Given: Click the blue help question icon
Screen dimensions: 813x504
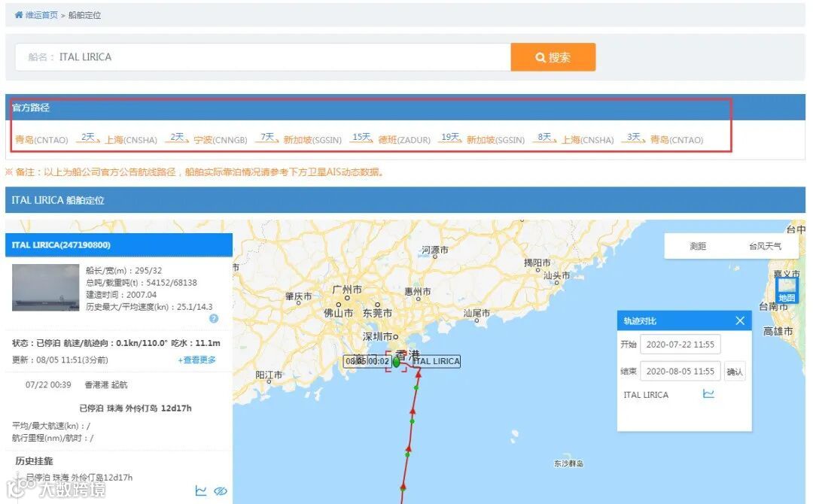Looking at the screenshot, I should 214,318.
